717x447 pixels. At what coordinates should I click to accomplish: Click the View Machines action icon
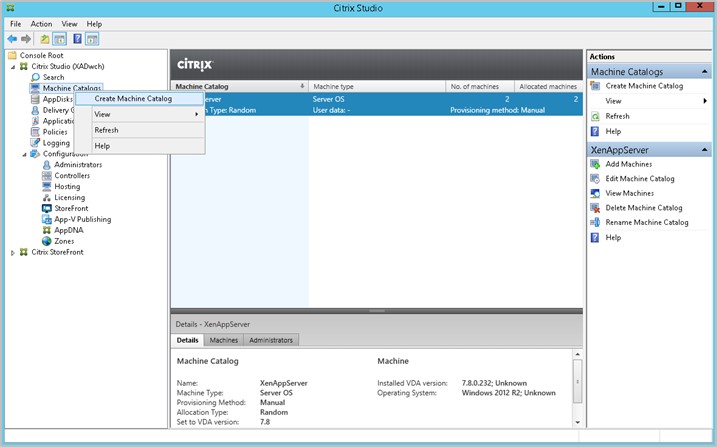pos(595,193)
